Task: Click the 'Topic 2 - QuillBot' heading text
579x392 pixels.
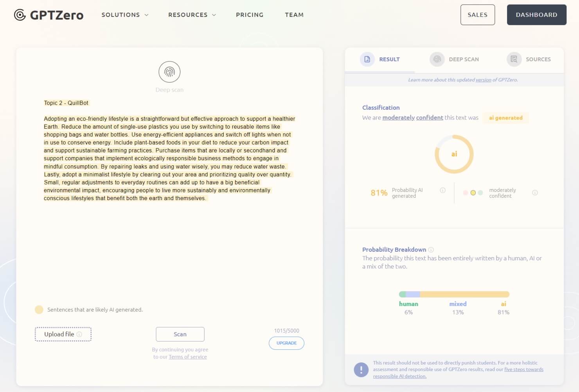Action: click(66, 103)
